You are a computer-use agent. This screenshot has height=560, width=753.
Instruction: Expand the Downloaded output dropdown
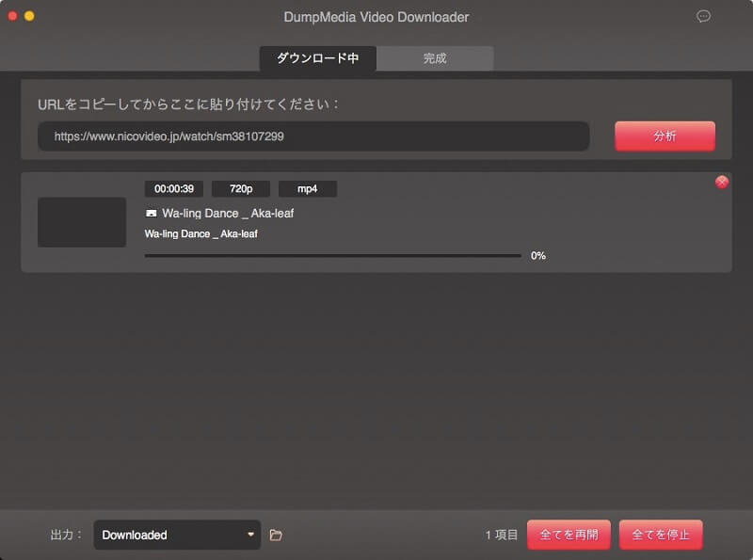[x=177, y=535]
